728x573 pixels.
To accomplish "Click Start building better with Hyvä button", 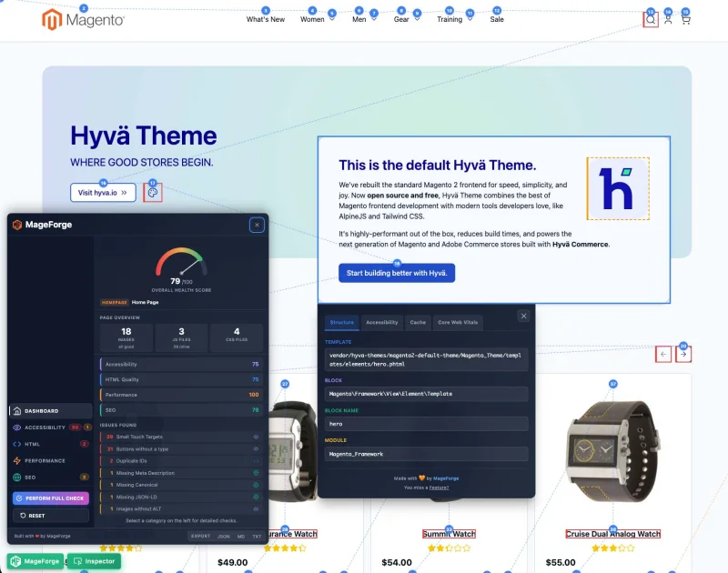I will 397,273.
